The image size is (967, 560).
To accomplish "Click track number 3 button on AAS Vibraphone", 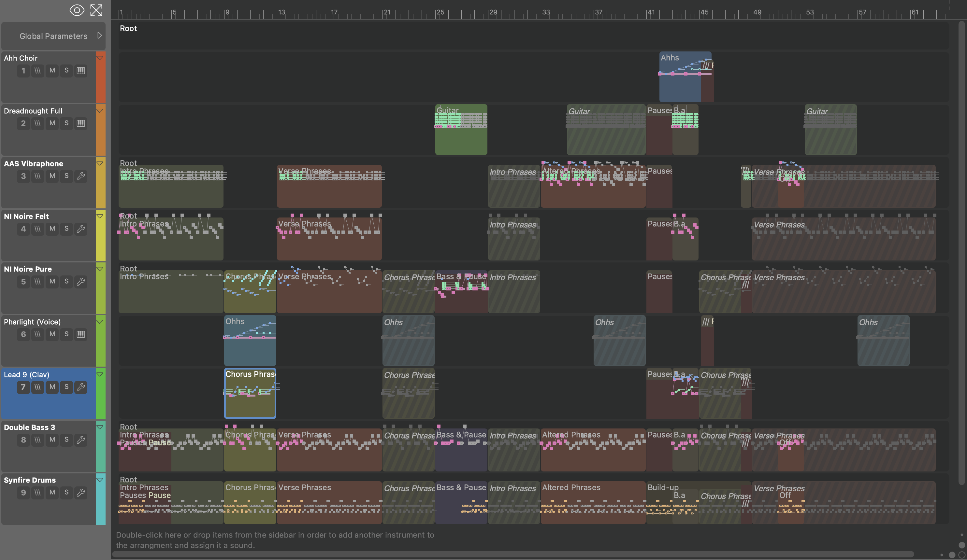I will point(23,176).
